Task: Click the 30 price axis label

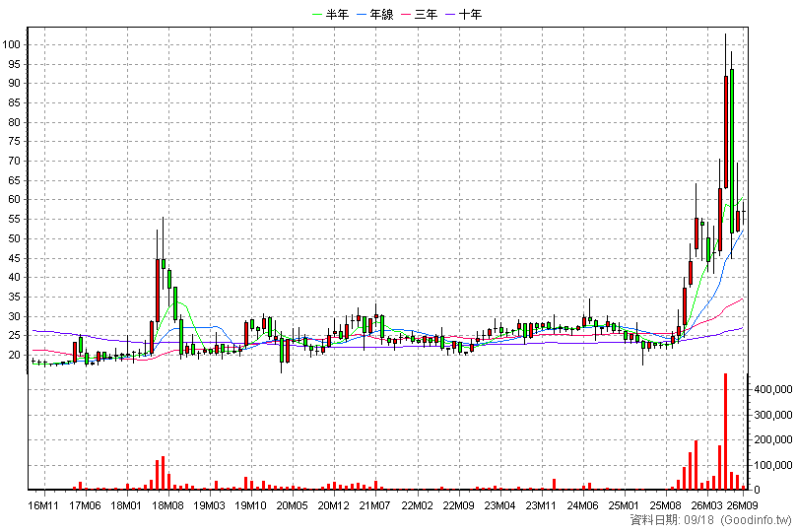Action: pos(14,316)
